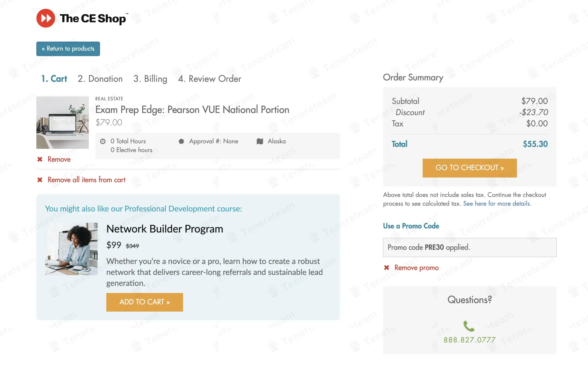Open the See here for more details link
The width and height of the screenshot is (588, 366).
497,204
